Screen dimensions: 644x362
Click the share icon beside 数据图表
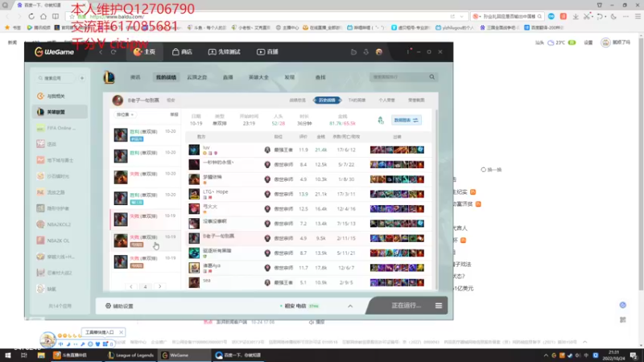coord(381,120)
